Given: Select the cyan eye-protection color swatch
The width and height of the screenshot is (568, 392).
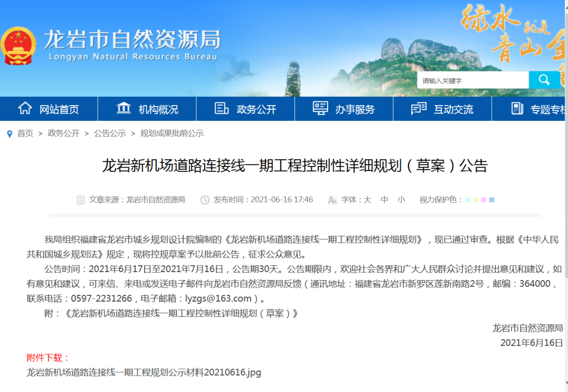Looking at the screenshot, I should tap(468, 200).
